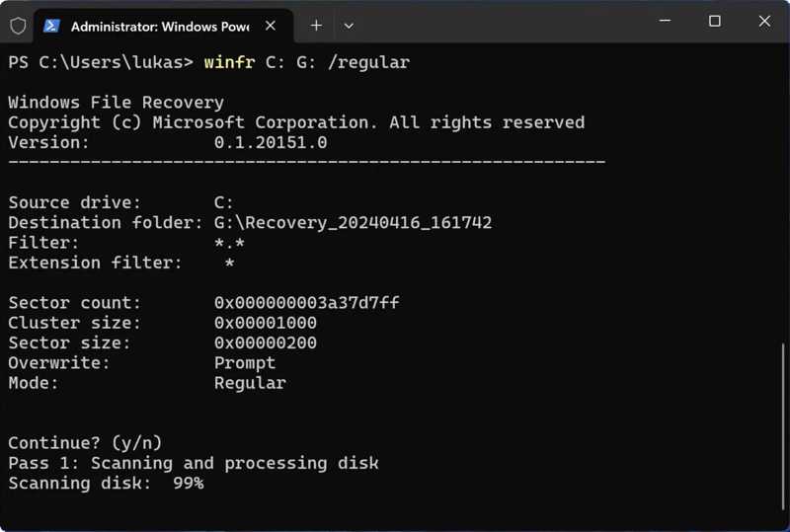Screen dimensions: 790x532
Task: Click the Scanning disk 99% progress text
Action: pos(106,484)
